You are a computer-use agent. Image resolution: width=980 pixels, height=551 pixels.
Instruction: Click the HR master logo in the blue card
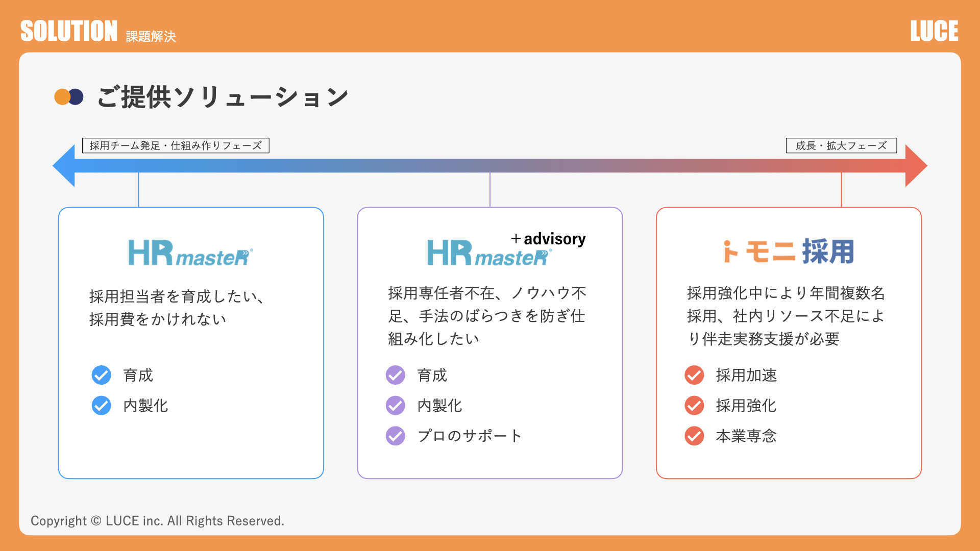190,253
